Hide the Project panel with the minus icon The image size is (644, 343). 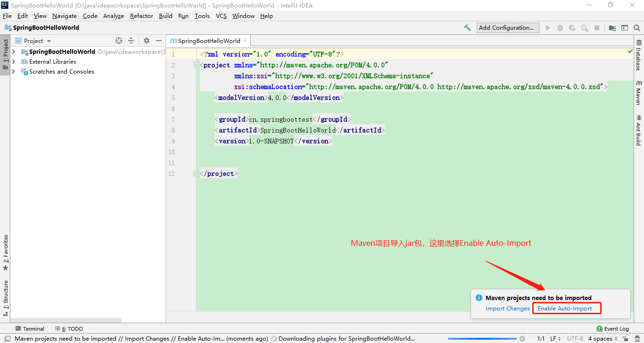pos(159,41)
